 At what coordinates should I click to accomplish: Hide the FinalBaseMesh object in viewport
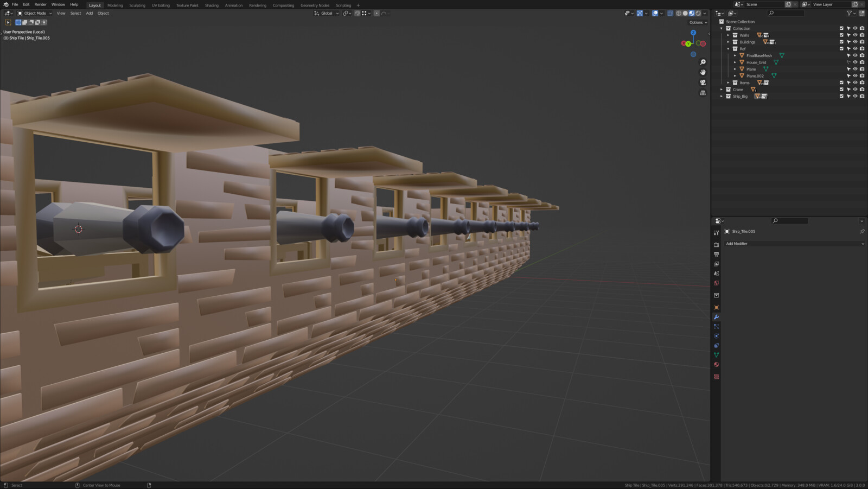(855, 55)
